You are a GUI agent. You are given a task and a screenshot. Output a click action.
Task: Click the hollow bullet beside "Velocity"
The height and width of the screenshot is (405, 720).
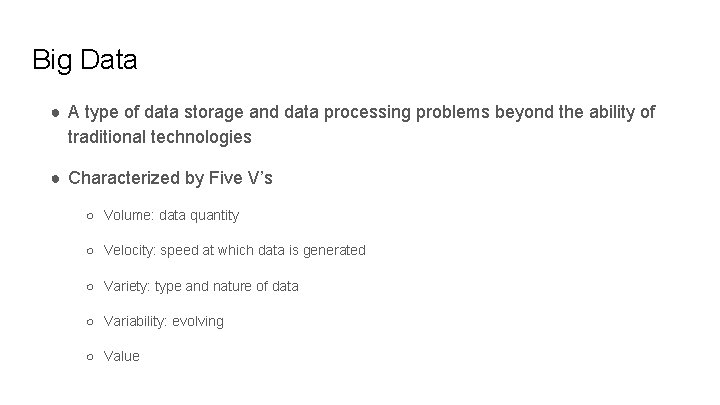(x=89, y=250)
